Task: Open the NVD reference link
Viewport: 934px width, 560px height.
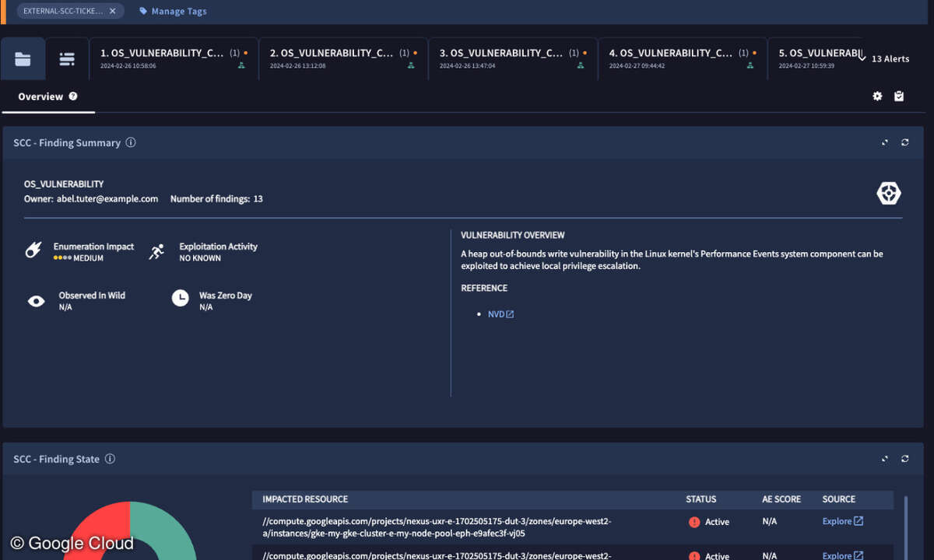Action: click(500, 314)
